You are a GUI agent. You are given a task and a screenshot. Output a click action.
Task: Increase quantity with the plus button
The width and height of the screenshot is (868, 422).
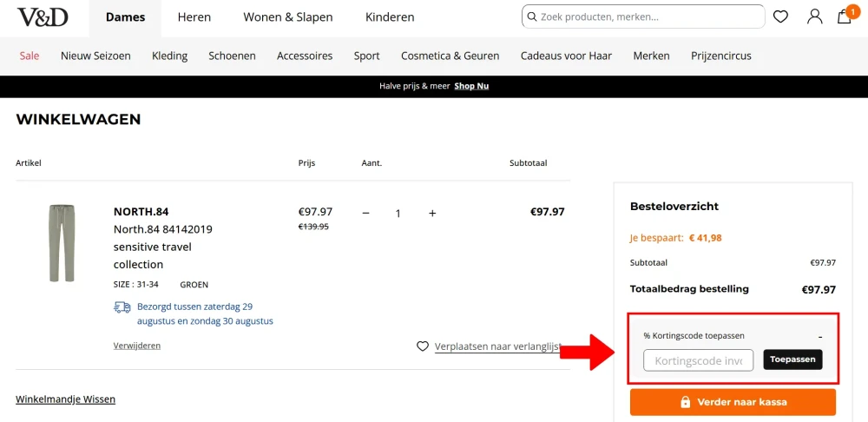(432, 214)
